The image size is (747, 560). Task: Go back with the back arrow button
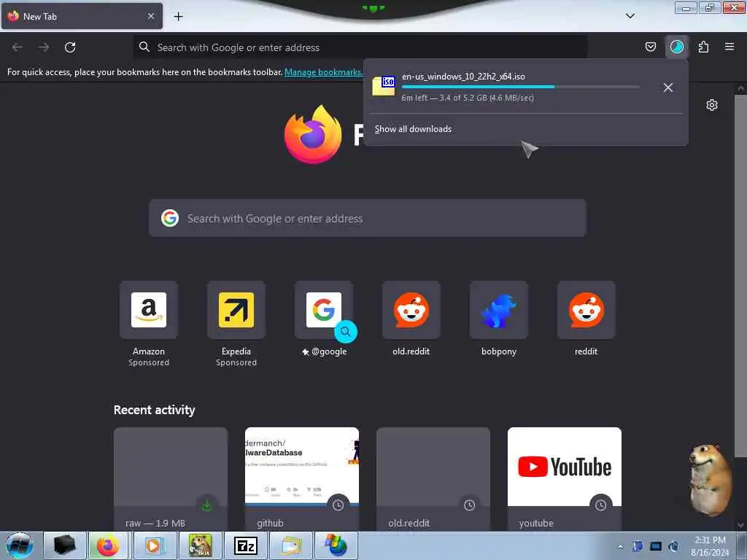18,47
